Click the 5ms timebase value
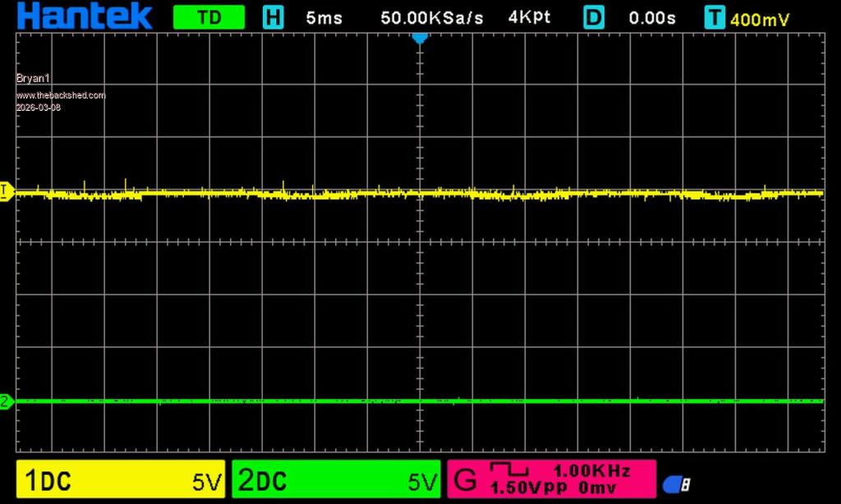 (x=324, y=17)
